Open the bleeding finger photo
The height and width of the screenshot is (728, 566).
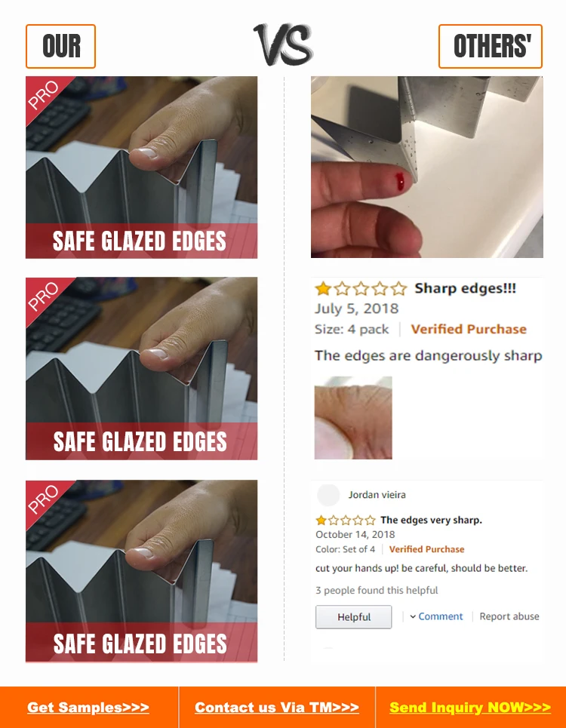(426, 167)
